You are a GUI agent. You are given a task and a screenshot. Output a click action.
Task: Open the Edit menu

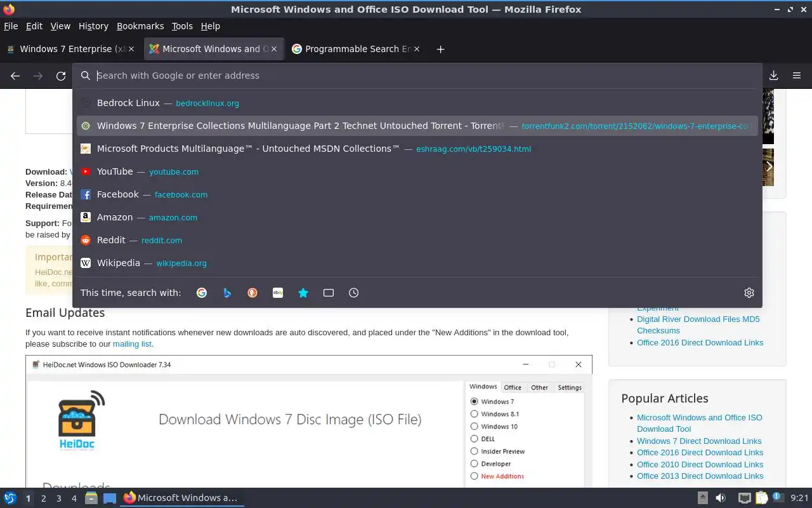click(34, 26)
